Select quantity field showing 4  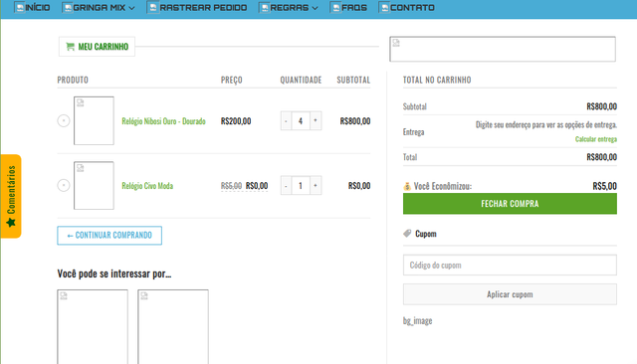tap(301, 121)
